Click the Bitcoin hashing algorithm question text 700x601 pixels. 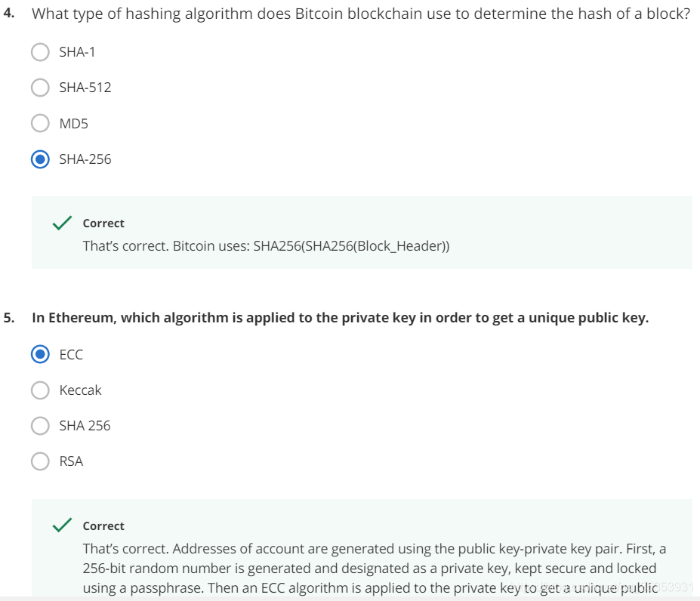coord(360,15)
